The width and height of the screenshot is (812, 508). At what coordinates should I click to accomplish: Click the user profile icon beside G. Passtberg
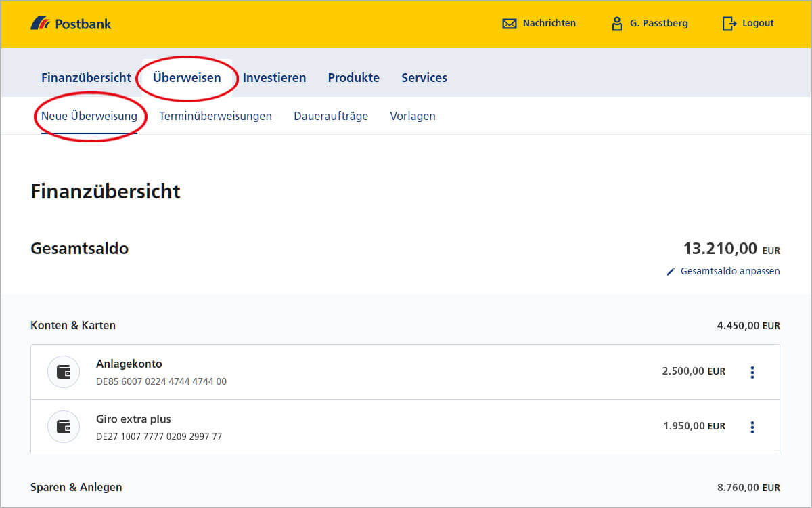coord(616,24)
